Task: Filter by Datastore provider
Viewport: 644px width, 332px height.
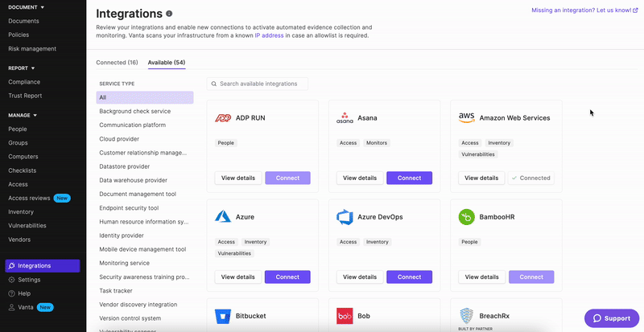Action: 125,166
